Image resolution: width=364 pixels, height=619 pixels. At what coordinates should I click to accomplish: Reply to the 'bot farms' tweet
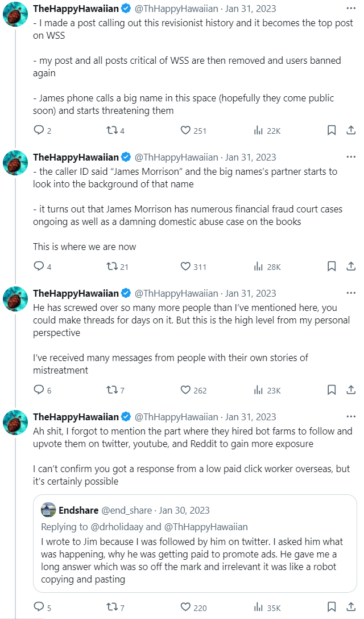(39, 608)
